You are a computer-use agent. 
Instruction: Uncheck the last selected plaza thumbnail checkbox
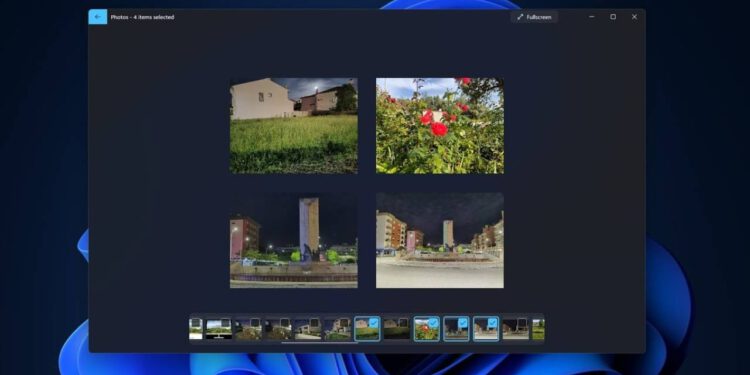492,323
